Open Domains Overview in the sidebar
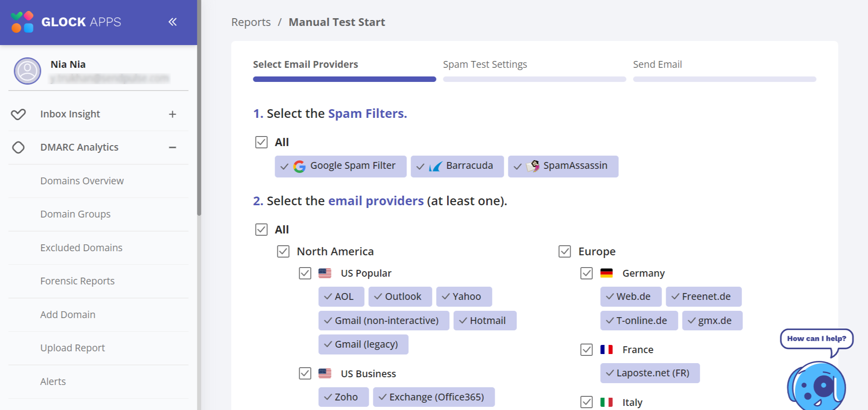Screen dimensions: 868x410 click(x=82, y=181)
